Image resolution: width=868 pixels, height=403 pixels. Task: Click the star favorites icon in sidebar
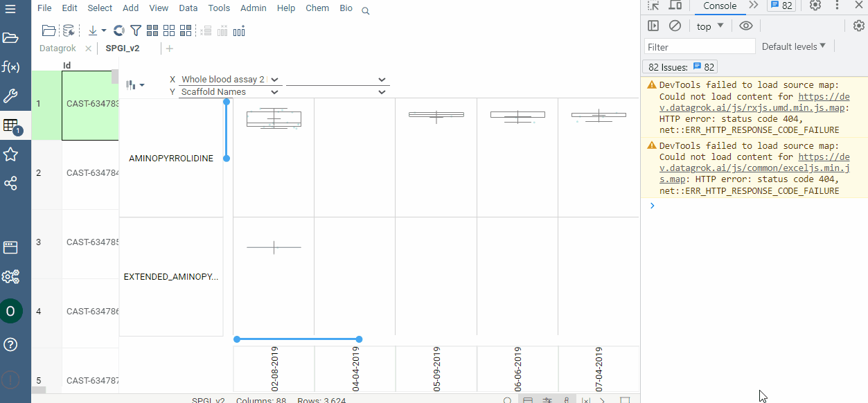coord(12,155)
